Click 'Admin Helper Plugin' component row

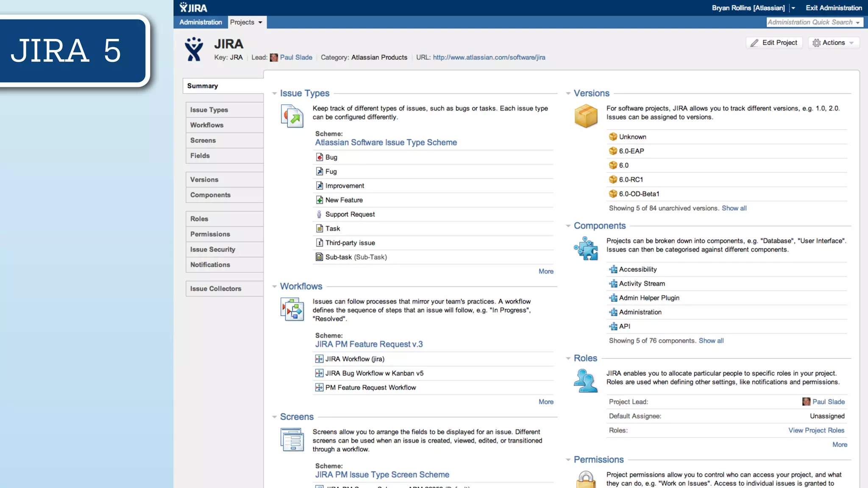(x=727, y=298)
